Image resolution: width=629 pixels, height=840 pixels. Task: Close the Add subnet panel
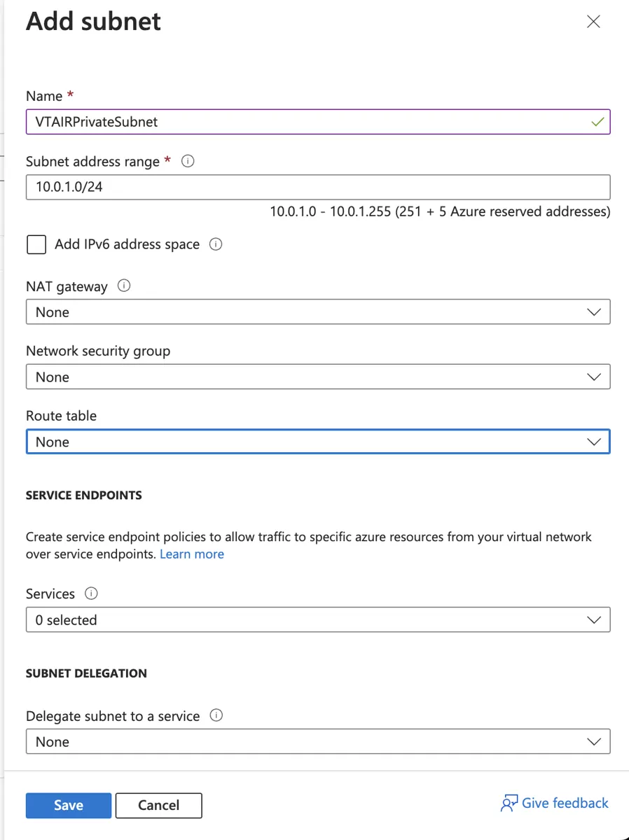[x=593, y=22]
